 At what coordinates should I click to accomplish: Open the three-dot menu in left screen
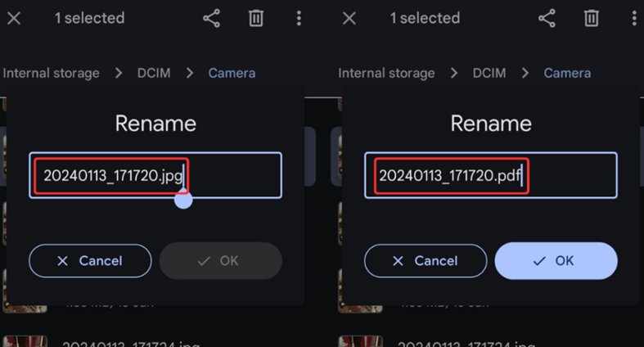(x=299, y=19)
